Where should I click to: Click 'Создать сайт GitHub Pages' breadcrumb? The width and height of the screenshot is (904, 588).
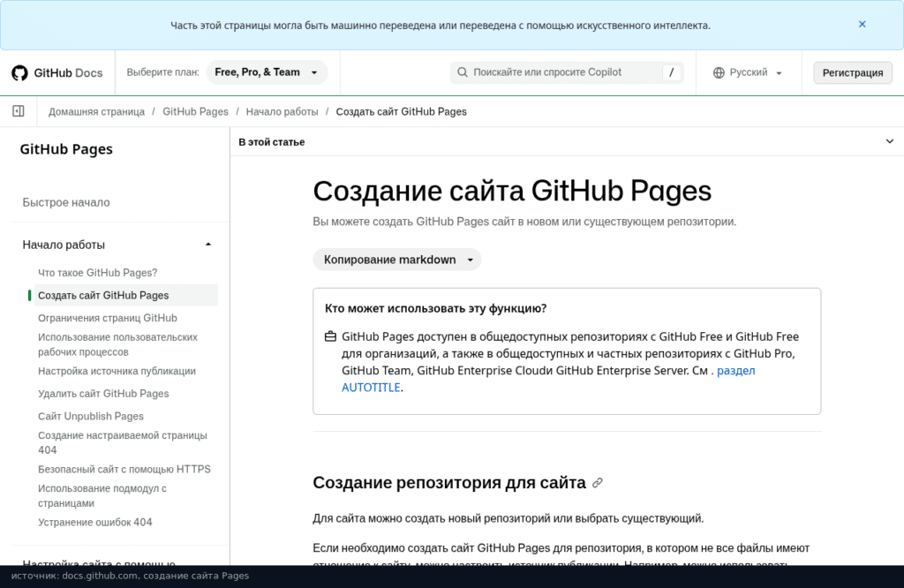(x=402, y=111)
